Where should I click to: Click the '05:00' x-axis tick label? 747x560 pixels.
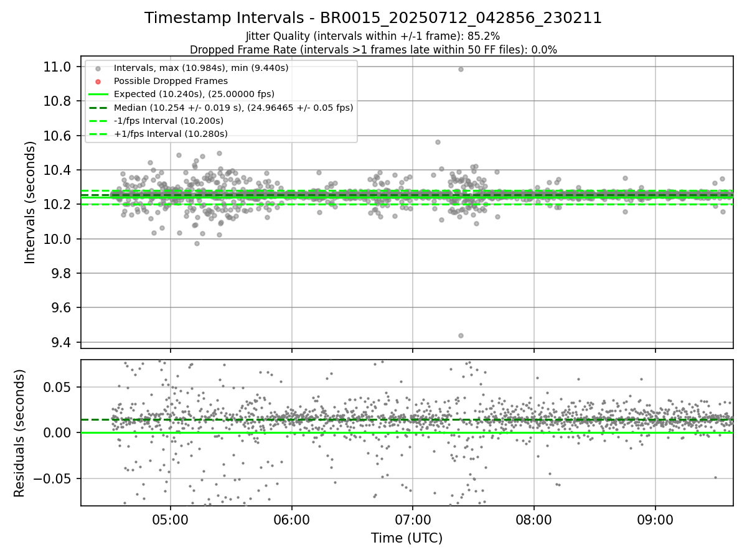coord(171,519)
